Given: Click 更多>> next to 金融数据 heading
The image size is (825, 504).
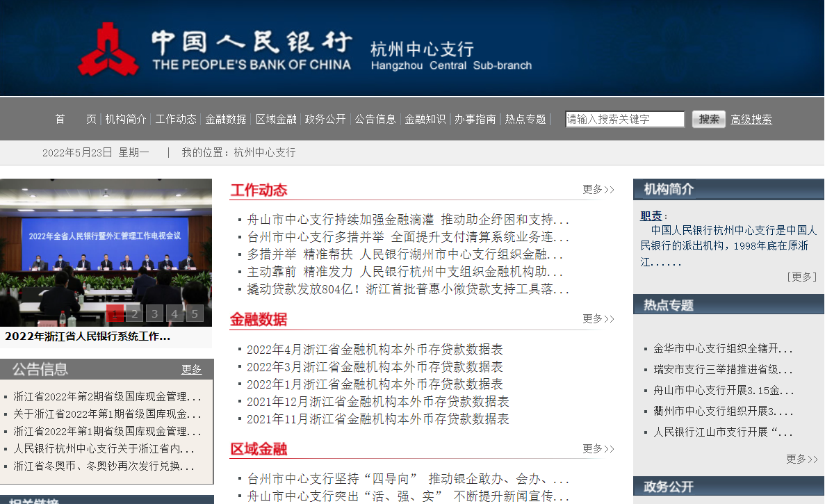Looking at the screenshot, I should click(x=598, y=319).
